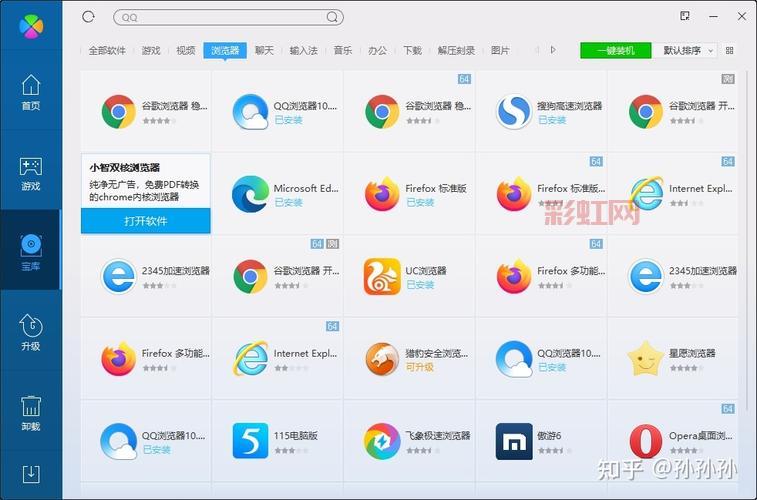Open the 卸载 uninstall section in sidebar
757x500 pixels.
(31, 413)
